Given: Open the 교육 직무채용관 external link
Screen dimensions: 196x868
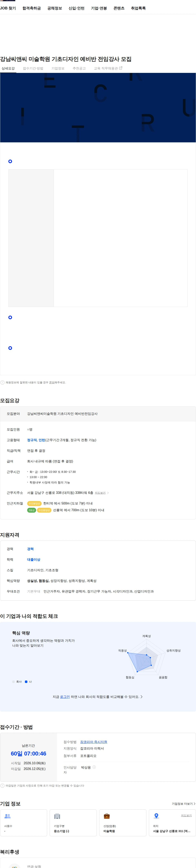Looking at the screenshot, I should click(x=108, y=68).
